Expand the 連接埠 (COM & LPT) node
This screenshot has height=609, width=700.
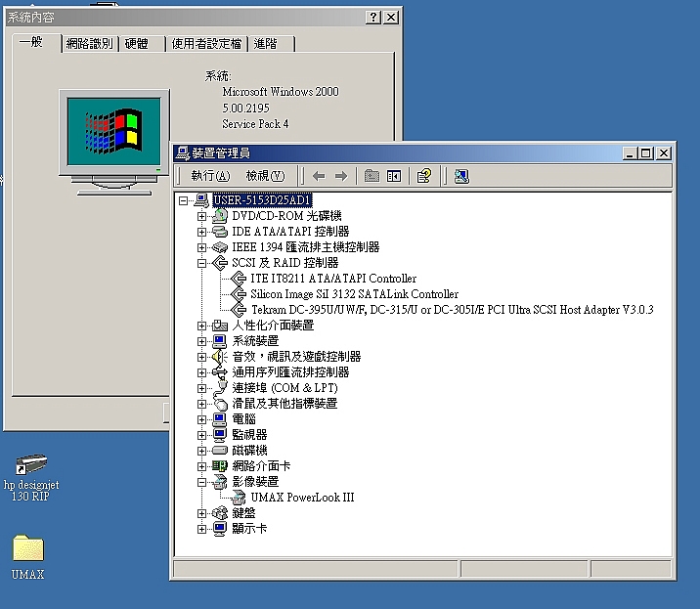click(201, 388)
